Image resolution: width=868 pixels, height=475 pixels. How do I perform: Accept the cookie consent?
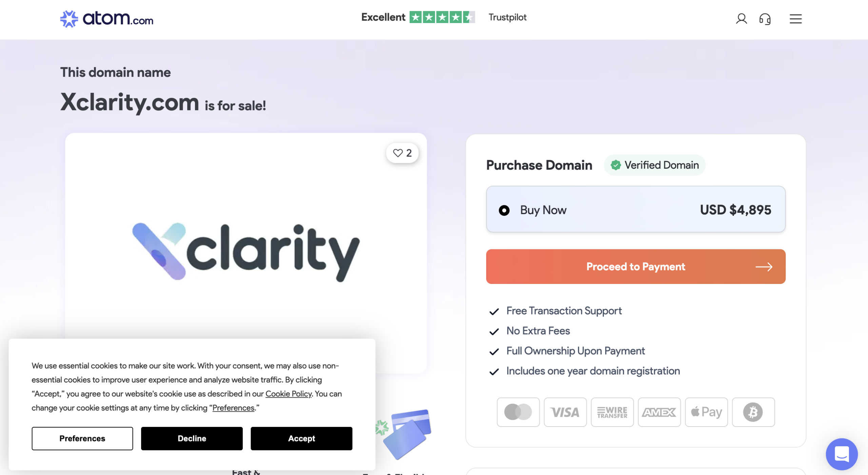coord(301,438)
